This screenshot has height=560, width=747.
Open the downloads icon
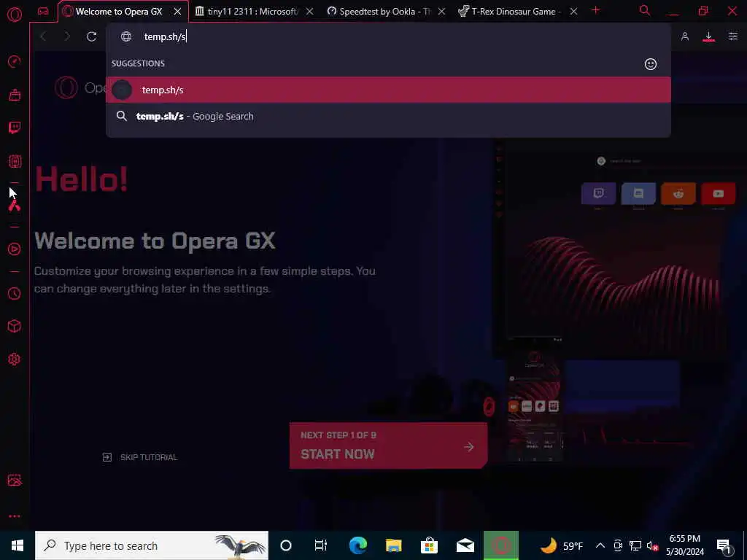point(708,36)
